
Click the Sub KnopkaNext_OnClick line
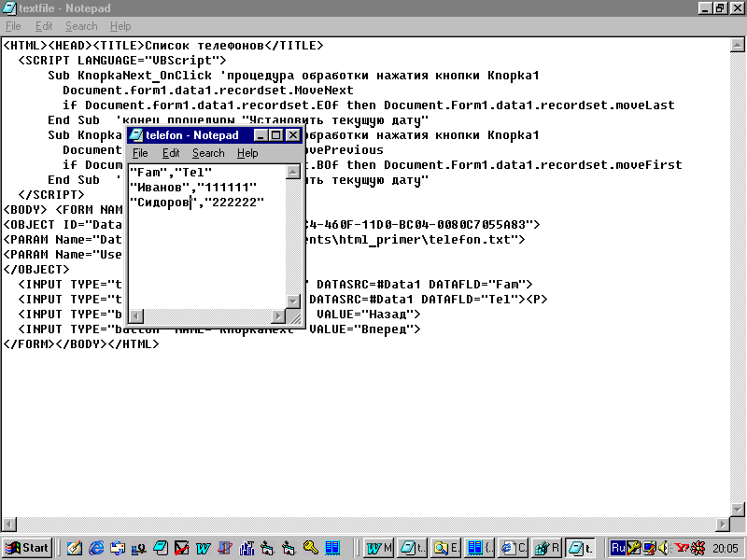pos(293,76)
